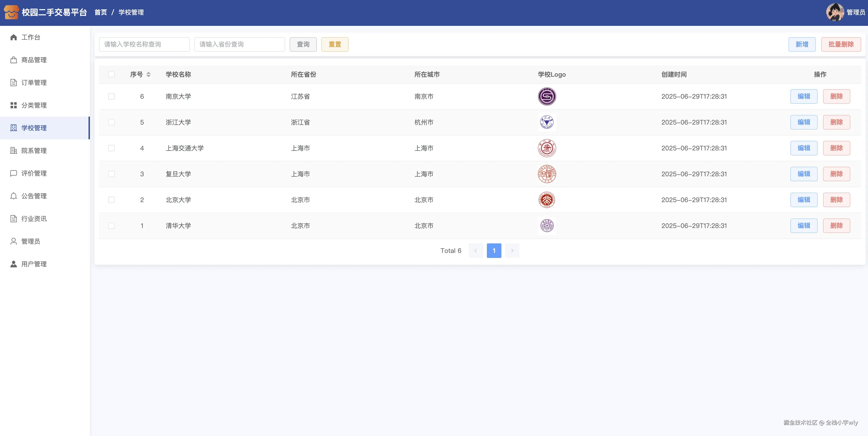Go to previous page with left chevron
868x436 pixels.
476,251
